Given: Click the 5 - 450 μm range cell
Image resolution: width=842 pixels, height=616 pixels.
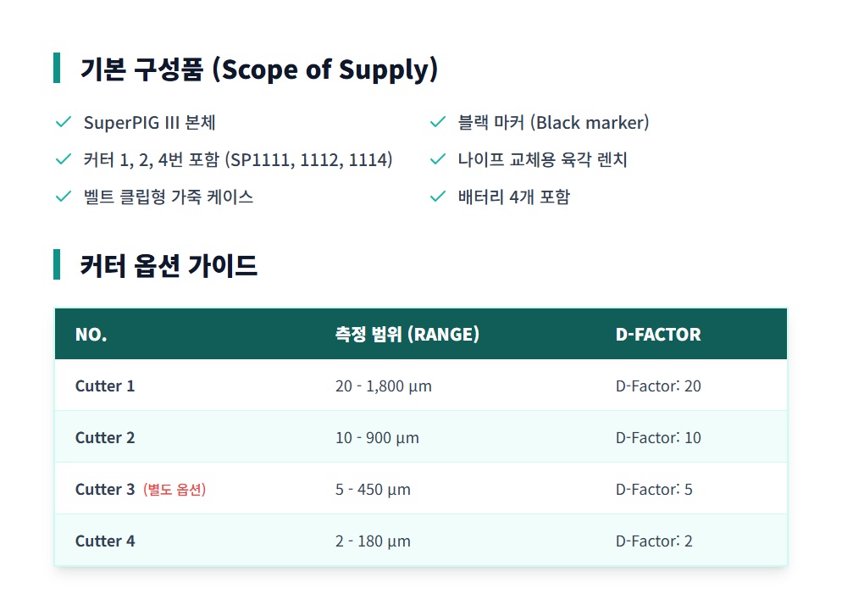Looking at the screenshot, I should [373, 490].
